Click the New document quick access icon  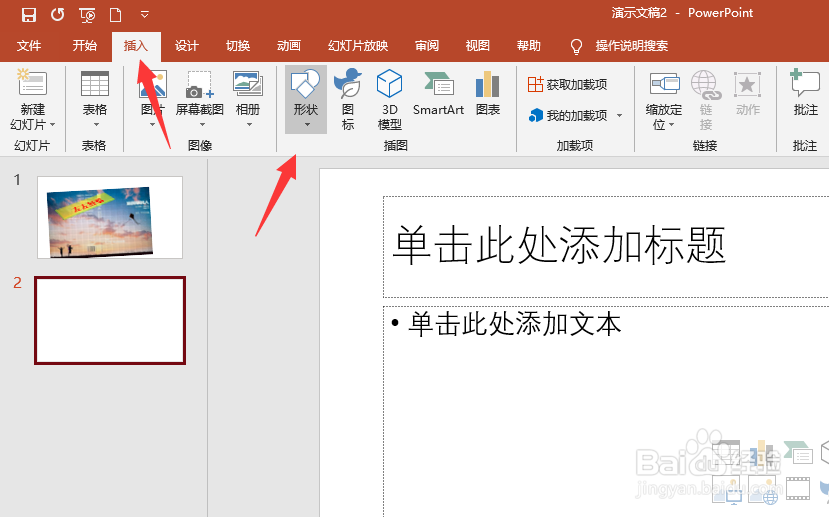[115, 14]
